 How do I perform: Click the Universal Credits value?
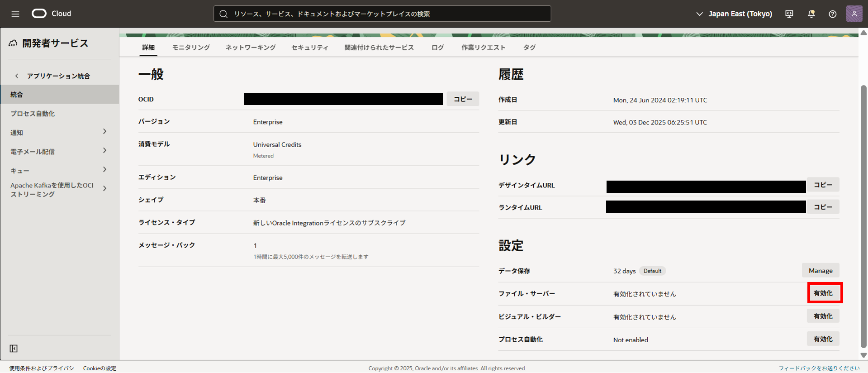pyautogui.click(x=277, y=145)
